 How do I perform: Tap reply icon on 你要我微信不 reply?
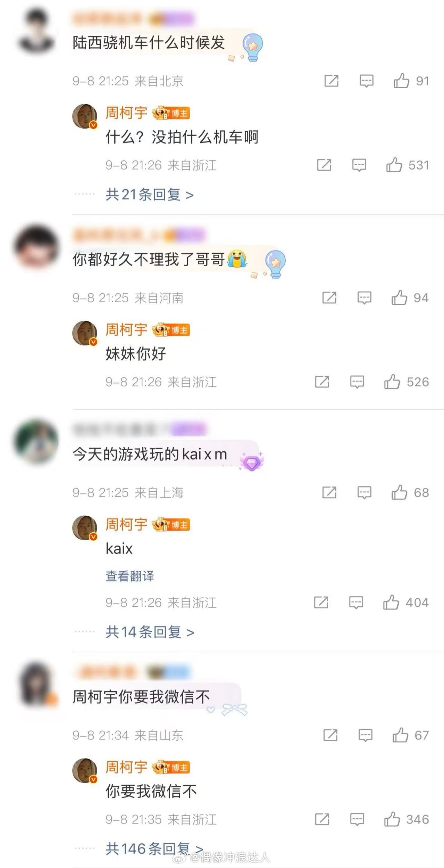pyautogui.click(x=357, y=820)
